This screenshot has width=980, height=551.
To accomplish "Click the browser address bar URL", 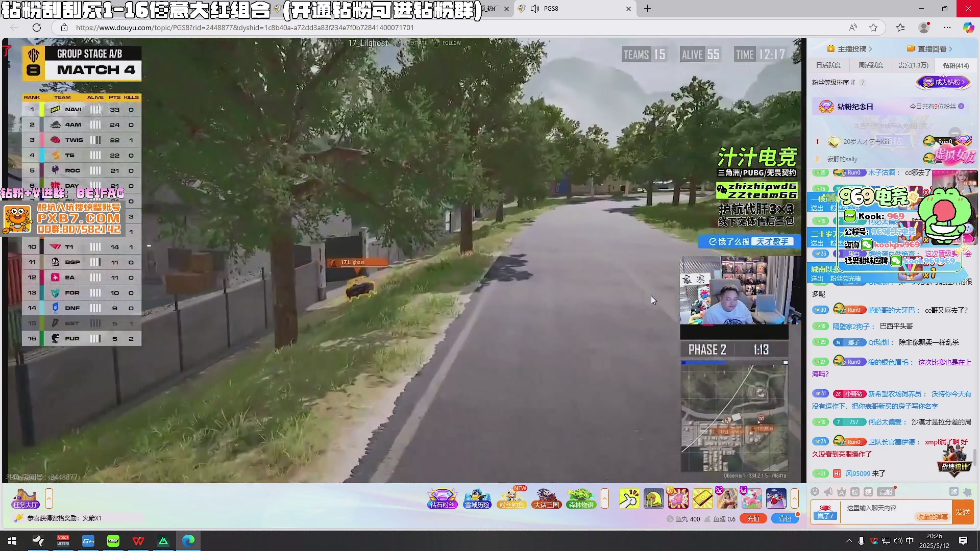I will [x=245, y=28].
